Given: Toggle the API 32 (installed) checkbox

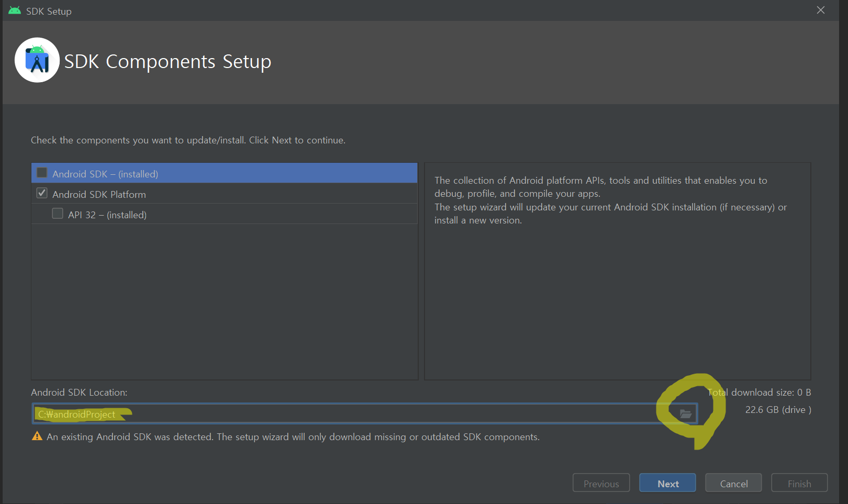Looking at the screenshot, I should [58, 214].
